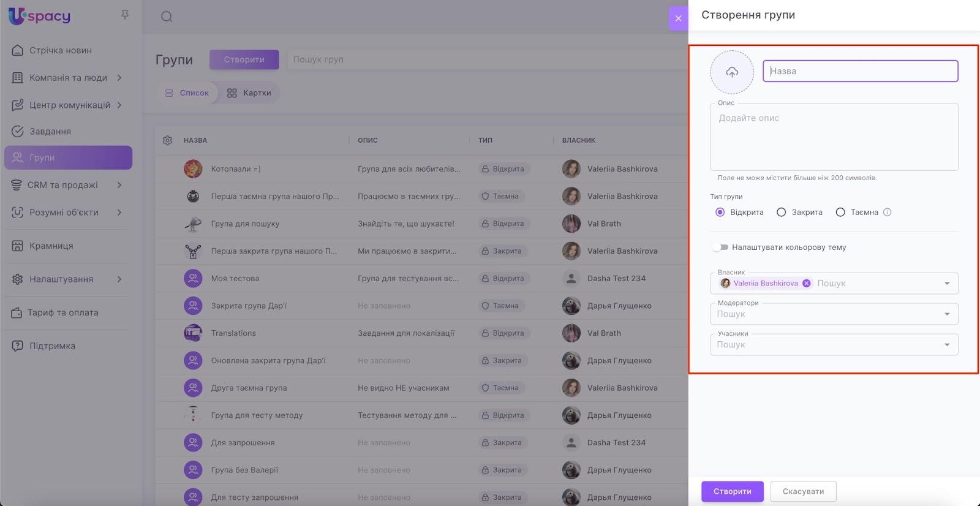This screenshot has height=506, width=980.
Task: Click Таємна badge in Друга таємна група row
Action: click(x=501, y=388)
